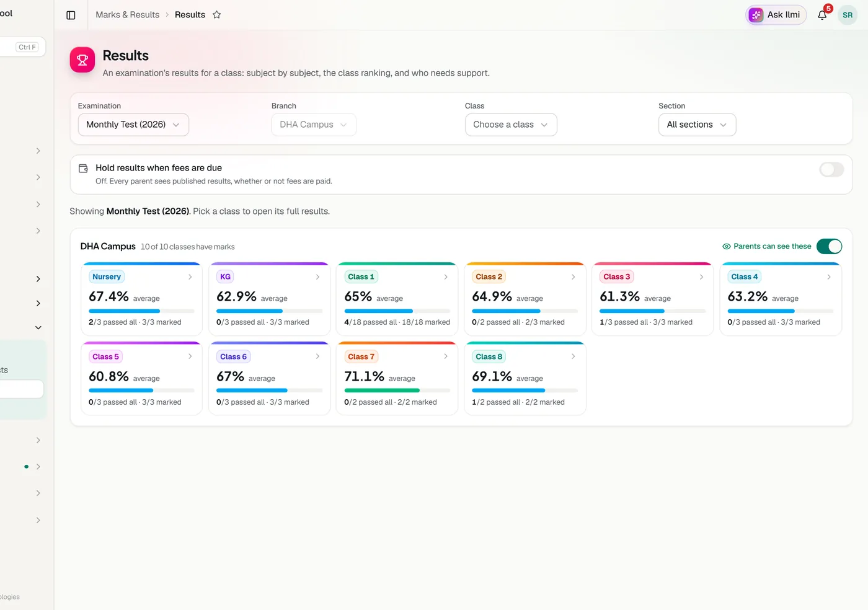Open KG card arrow

pyautogui.click(x=318, y=277)
